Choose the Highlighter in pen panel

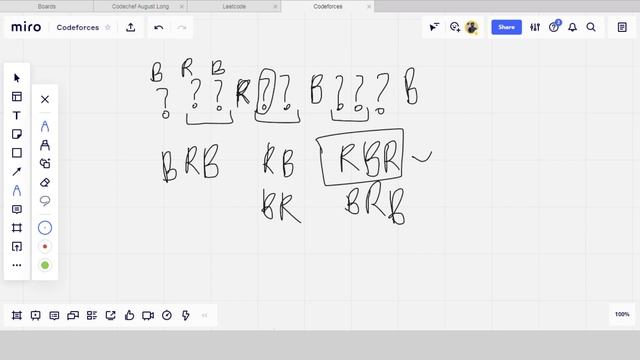[45, 145]
